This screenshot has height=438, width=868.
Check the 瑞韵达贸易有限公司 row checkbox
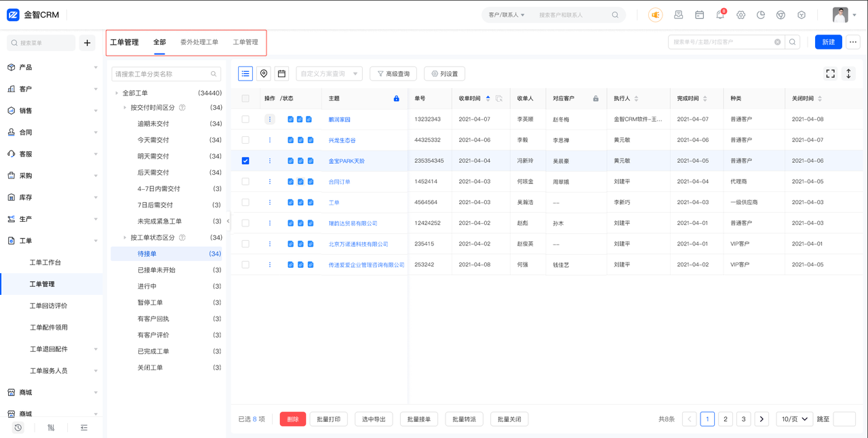(245, 223)
